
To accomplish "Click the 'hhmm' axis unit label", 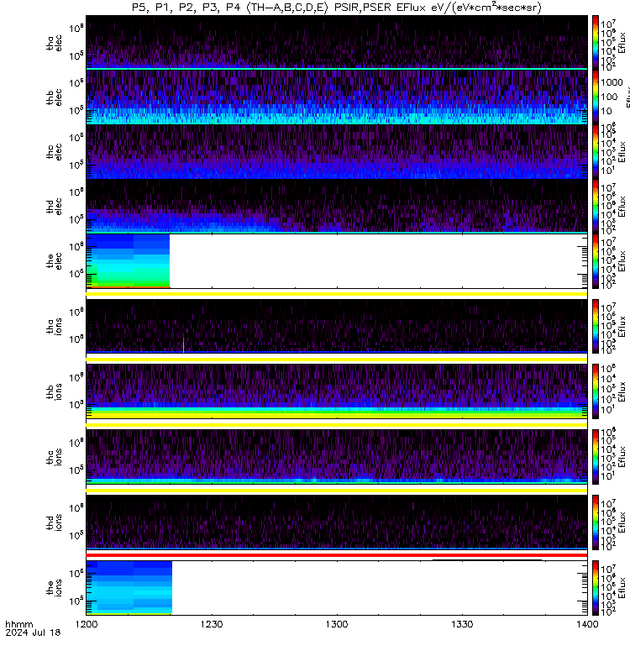I will pyautogui.click(x=19, y=624).
